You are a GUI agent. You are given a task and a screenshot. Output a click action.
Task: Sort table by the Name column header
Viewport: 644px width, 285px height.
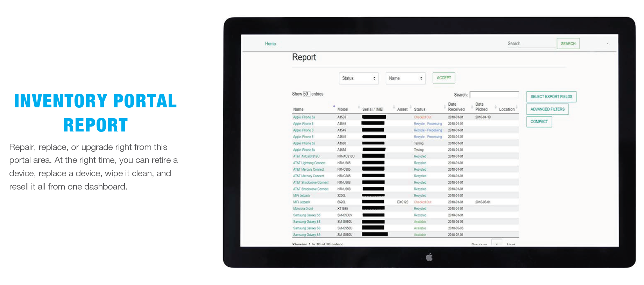(298, 109)
